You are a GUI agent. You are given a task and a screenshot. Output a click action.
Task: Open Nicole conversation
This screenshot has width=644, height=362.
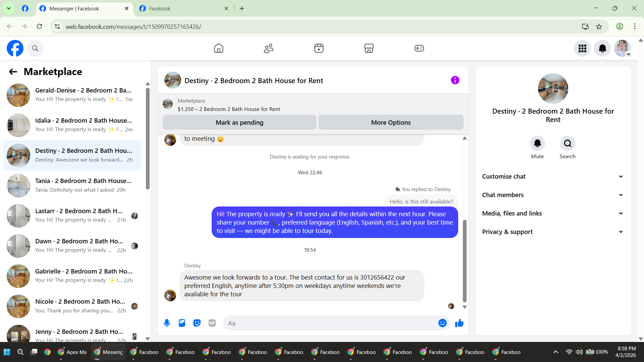(72, 306)
